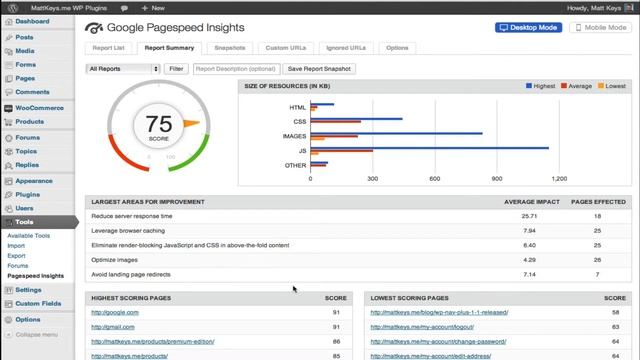
Task: Click the red Average legend swatch
Action: (x=564, y=86)
